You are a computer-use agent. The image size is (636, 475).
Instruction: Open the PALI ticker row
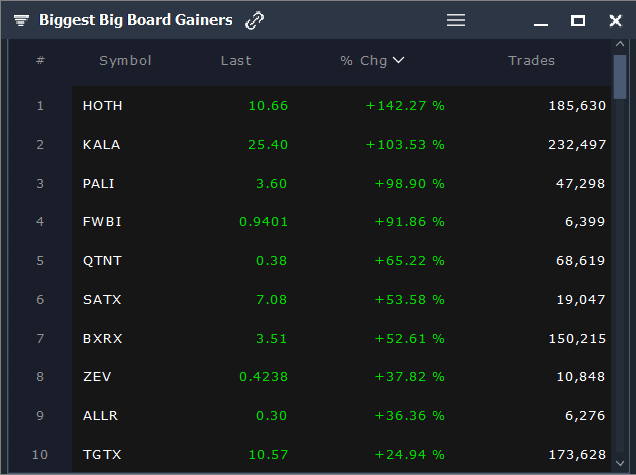pos(99,183)
